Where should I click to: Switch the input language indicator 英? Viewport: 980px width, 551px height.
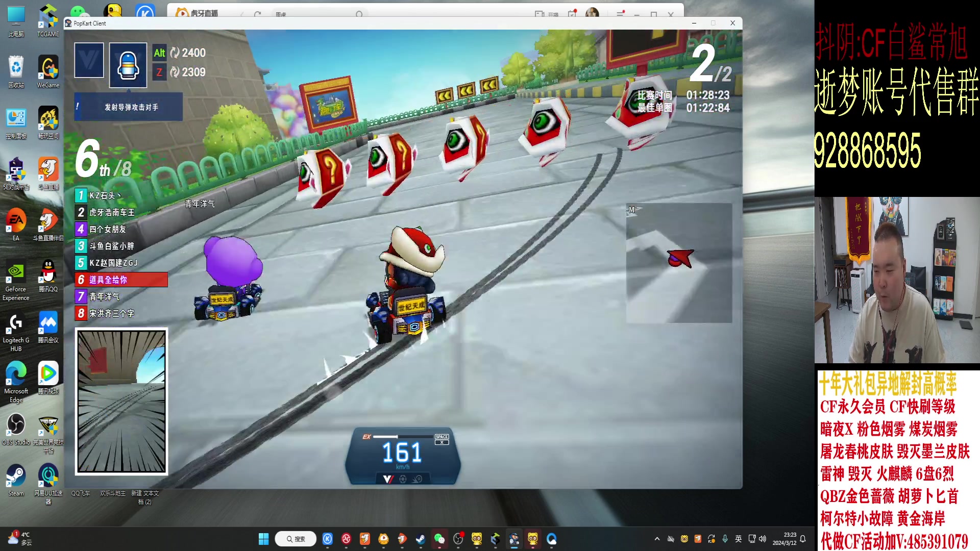click(x=738, y=539)
